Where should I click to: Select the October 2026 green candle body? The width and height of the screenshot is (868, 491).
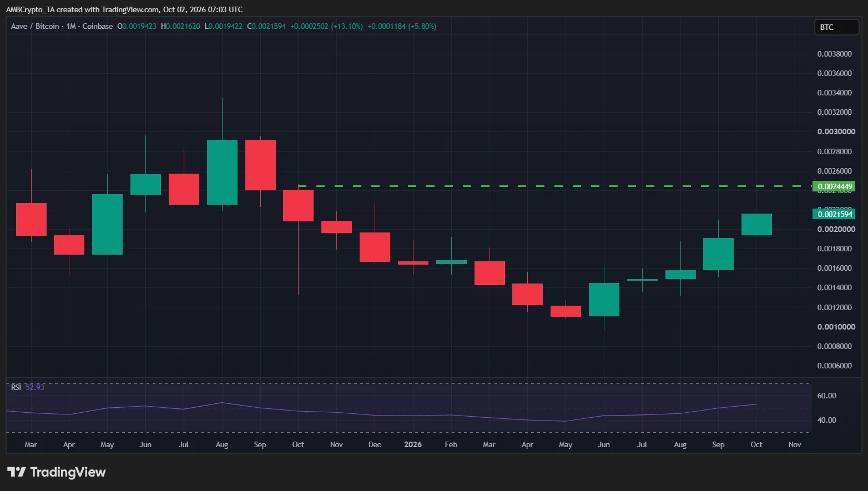pyautogui.click(x=756, y=225)
